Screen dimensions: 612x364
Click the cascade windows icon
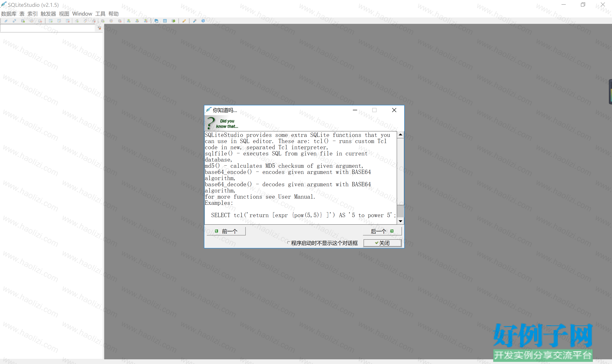pos(156,21)
